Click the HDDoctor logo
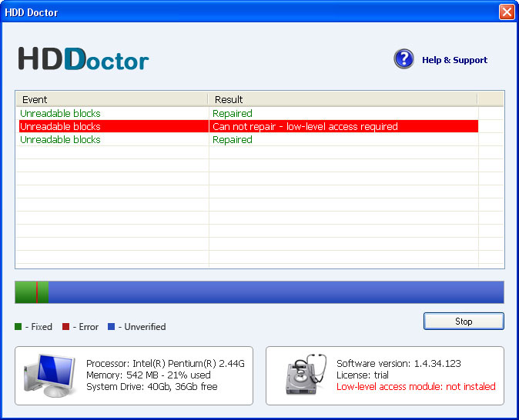This screenshot has height=420, width=519. coord(83,58)
